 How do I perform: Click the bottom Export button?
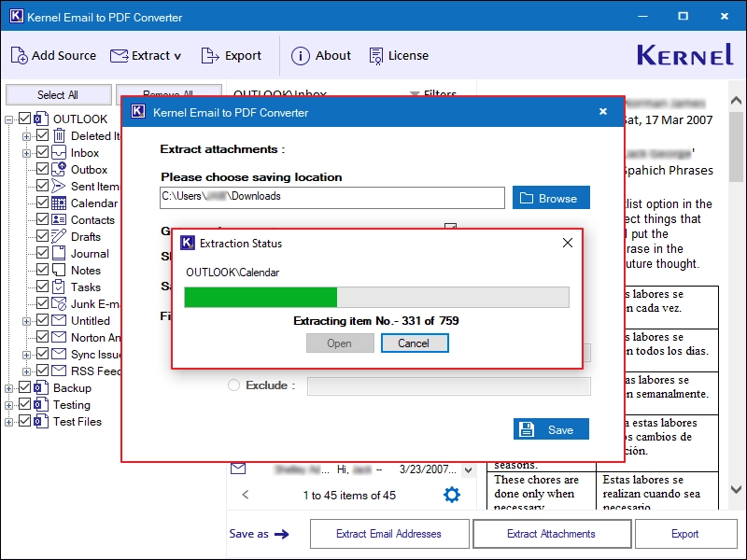point(685,534)
